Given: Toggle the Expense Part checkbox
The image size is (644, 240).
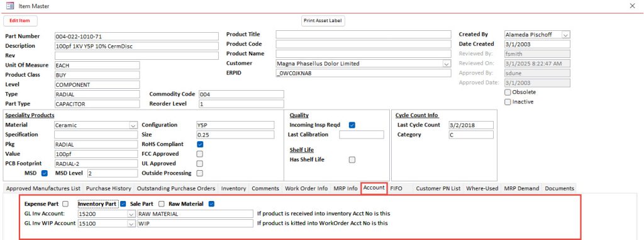Looking at the screenshot, I should click(x=65, y=203).
